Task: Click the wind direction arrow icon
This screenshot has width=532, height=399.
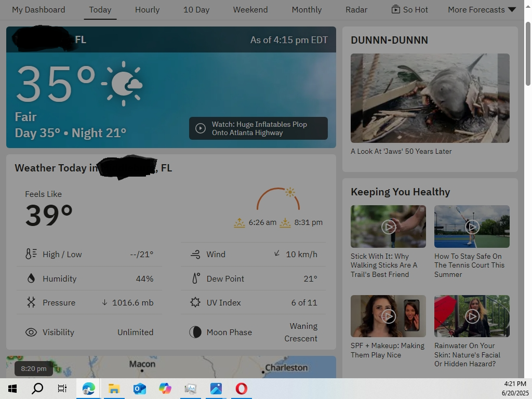Action: point(277,253)
